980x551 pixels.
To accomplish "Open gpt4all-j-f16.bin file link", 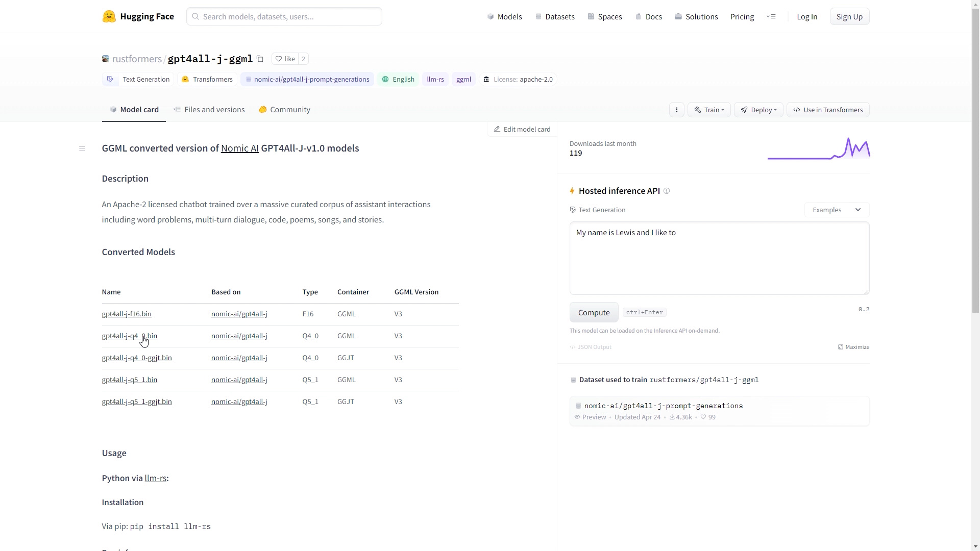I will [127, 314].
